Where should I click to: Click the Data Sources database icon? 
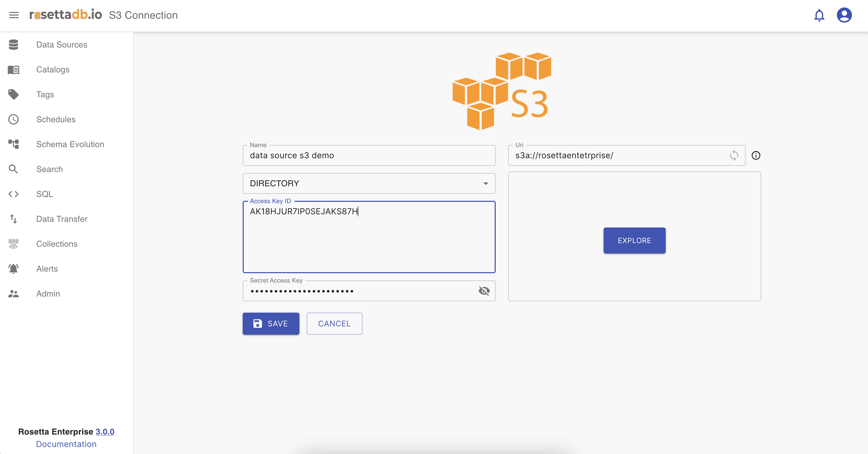[x=13, y=45]
